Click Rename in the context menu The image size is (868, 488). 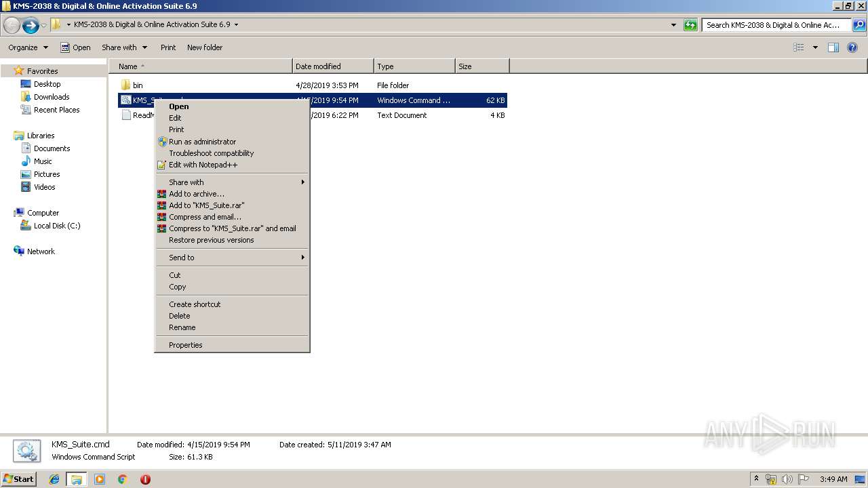[232, 327]
